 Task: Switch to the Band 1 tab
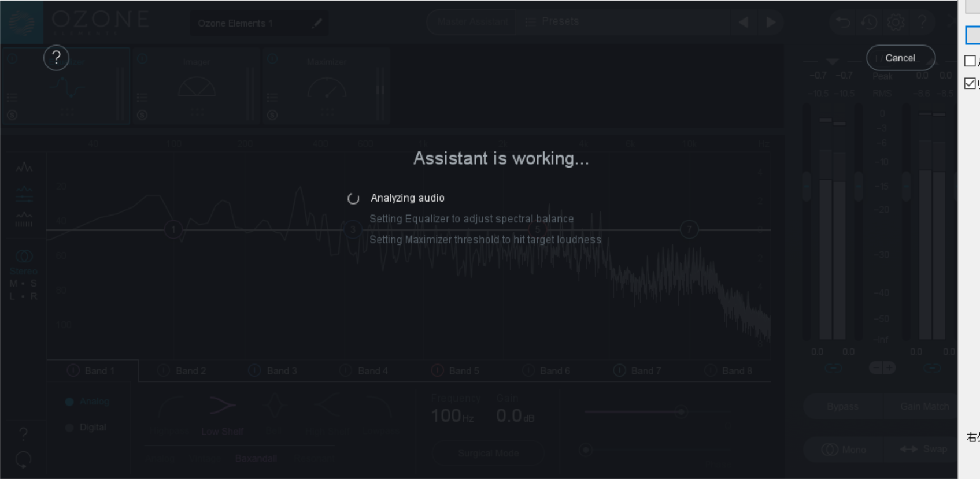[91, 371]
